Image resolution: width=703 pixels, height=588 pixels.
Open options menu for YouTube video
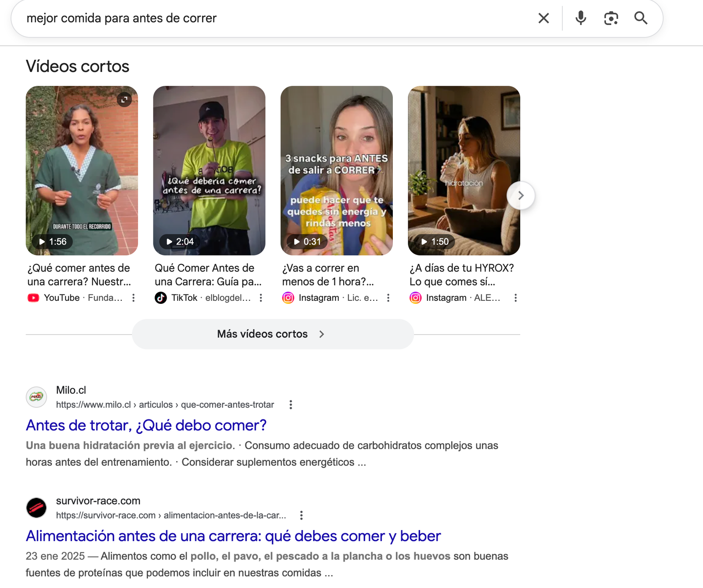[134, 298]
